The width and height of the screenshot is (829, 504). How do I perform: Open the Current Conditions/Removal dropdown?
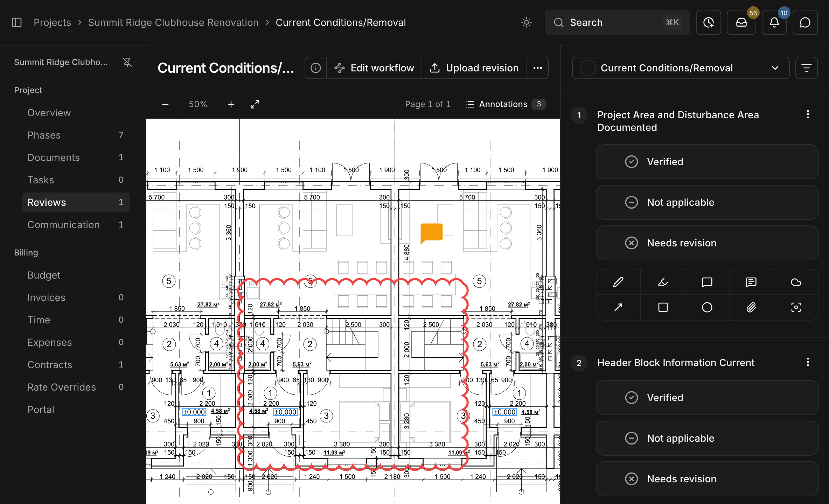point(681,68)
